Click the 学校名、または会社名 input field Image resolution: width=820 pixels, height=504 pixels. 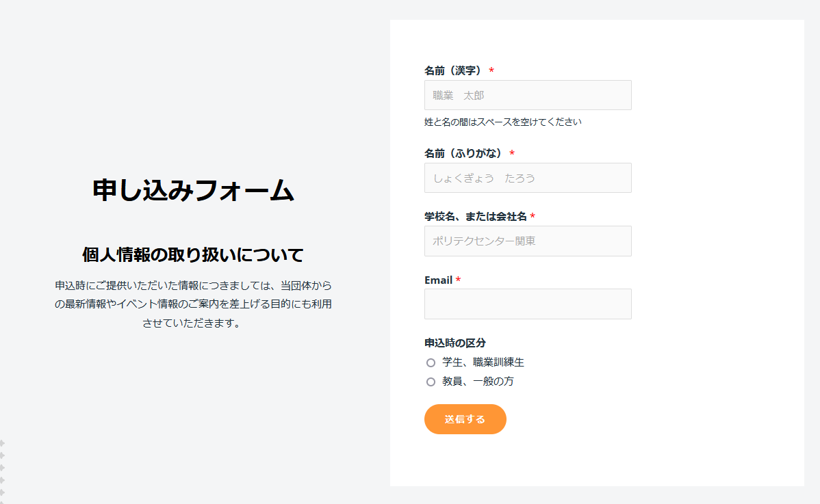pos(528,241)
